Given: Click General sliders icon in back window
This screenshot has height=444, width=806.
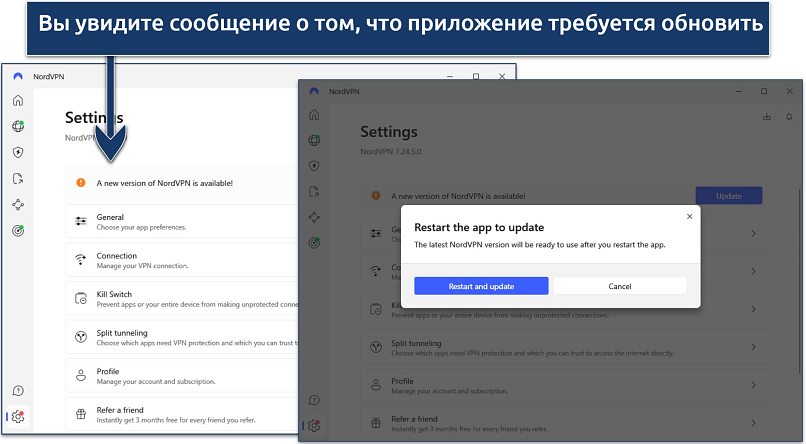Looking at the screenshot, I should (x=81, y=221).
